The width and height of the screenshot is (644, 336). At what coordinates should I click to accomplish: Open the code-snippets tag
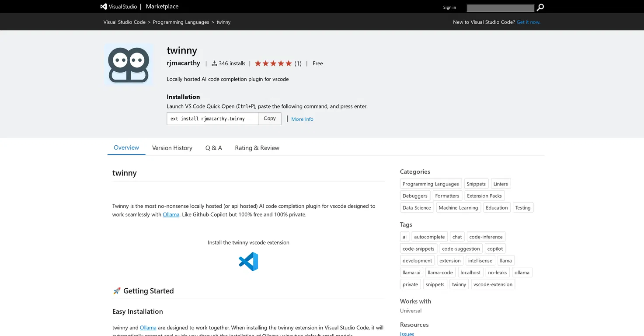click(x=418, y=248)
